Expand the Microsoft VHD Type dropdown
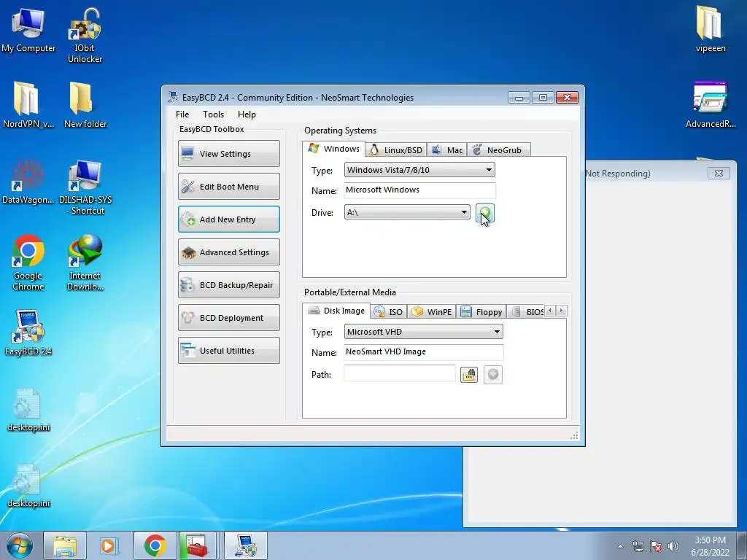This screenshot has height=560, width=747. coord(423,332)
